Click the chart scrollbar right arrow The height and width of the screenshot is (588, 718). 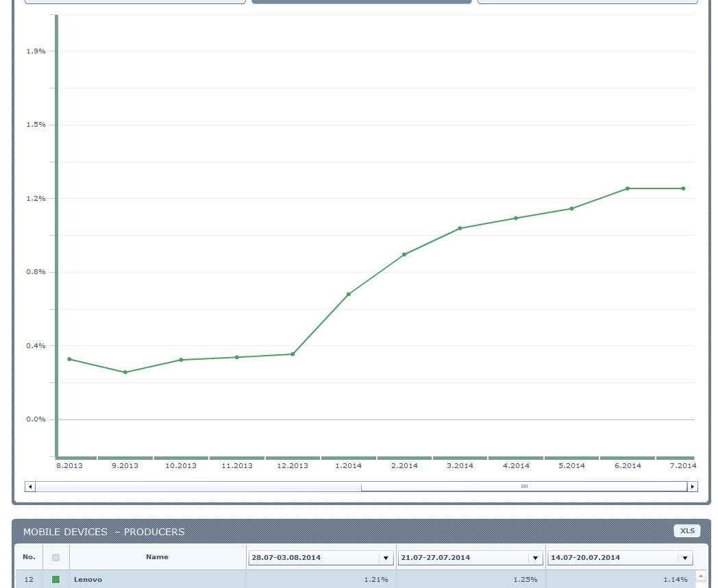point(693,487)
